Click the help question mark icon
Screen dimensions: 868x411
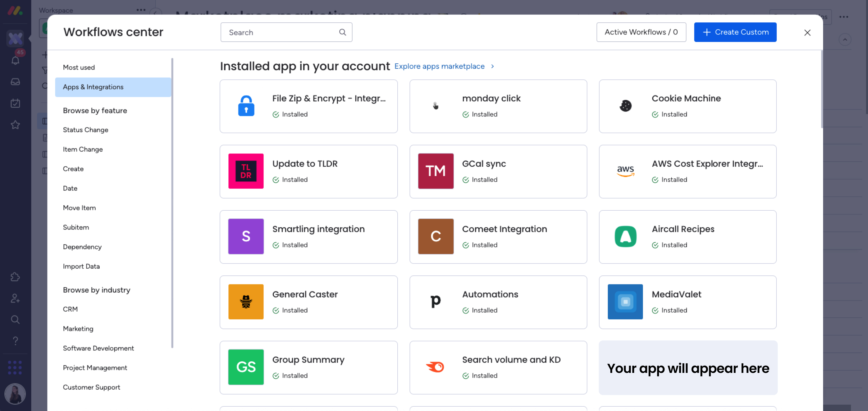click(x=15, y=341)
